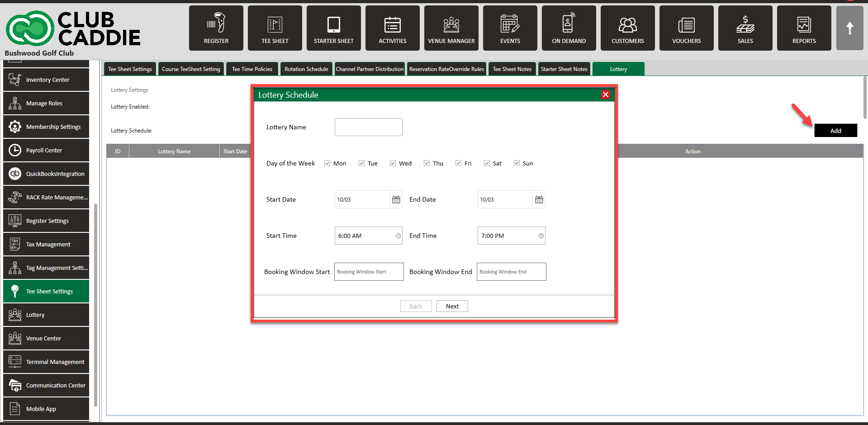Uncheck the Mon day checkbox
Screen dimensions: 868x425
pos(327,163)
